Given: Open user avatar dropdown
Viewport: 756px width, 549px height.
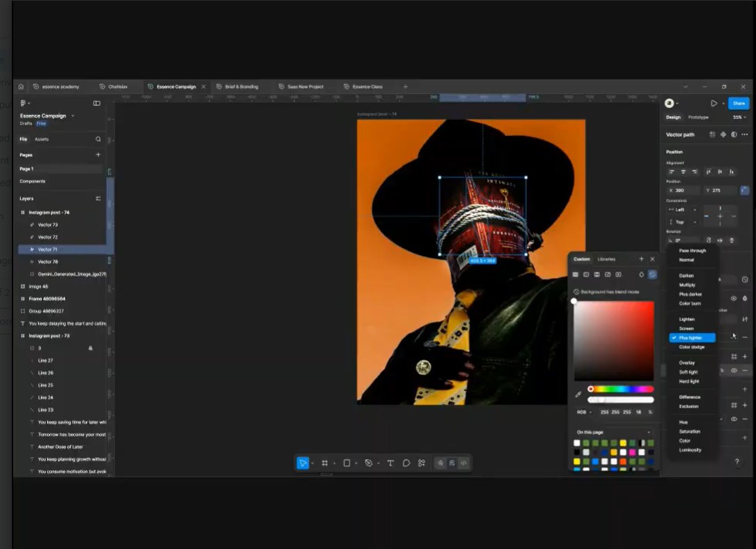Looking at the screenshot, I should (x=671, y=103).
